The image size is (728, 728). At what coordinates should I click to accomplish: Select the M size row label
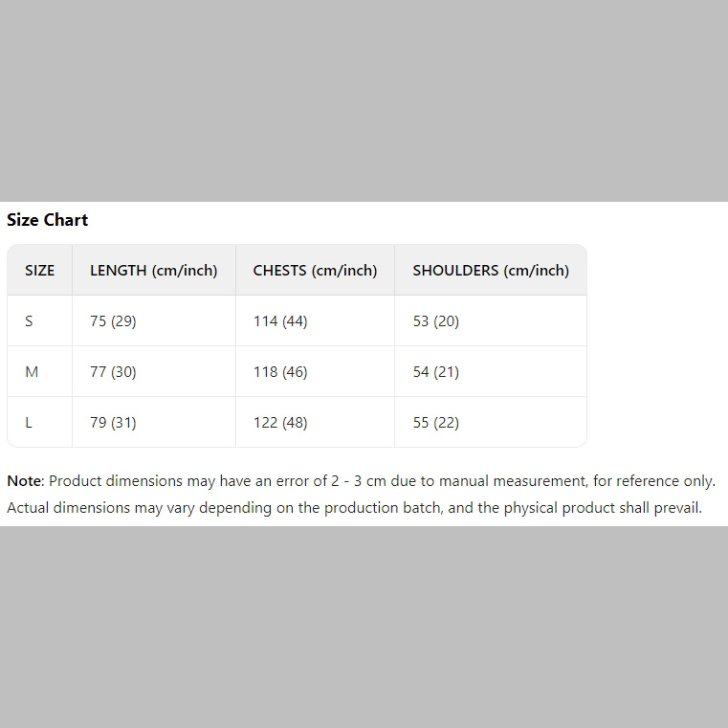[x=32, y=372]
